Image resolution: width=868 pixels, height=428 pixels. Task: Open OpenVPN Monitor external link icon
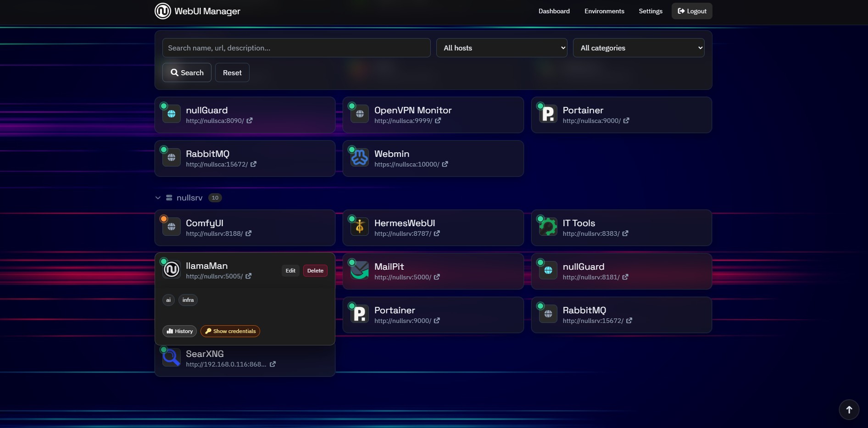pos(438,121)
